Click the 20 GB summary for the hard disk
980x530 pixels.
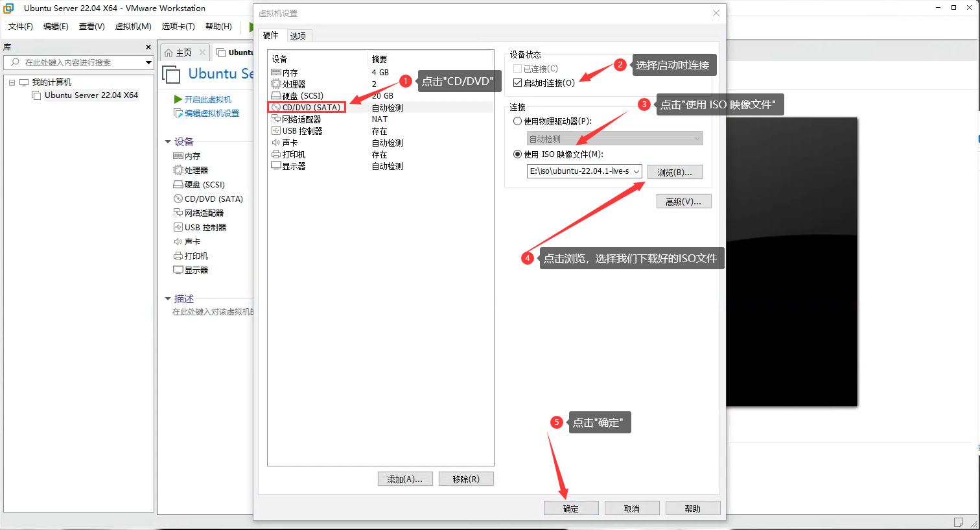pyautogui.click(x=382, y=96)
